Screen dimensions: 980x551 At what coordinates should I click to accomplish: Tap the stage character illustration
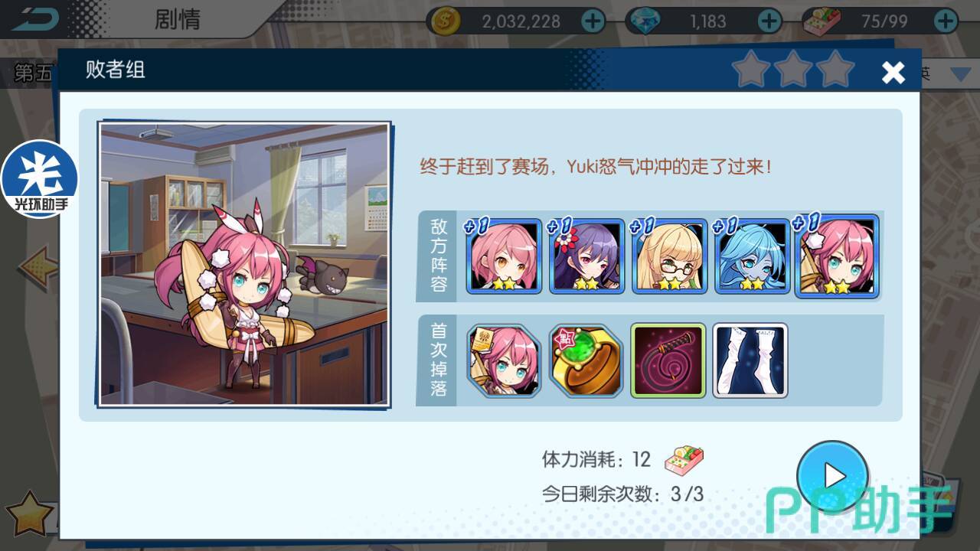(x=245, y=264)
